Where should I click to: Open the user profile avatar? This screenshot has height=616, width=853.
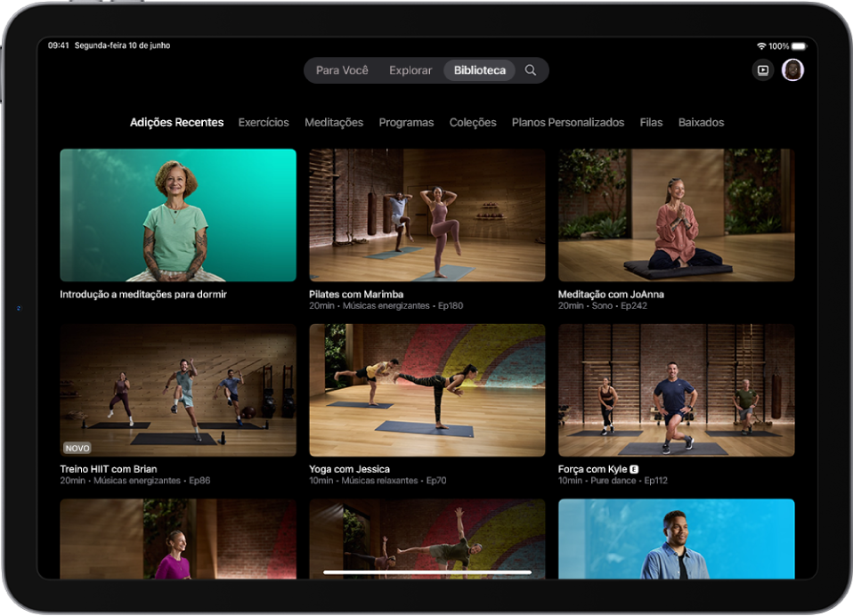pos(792,70)
